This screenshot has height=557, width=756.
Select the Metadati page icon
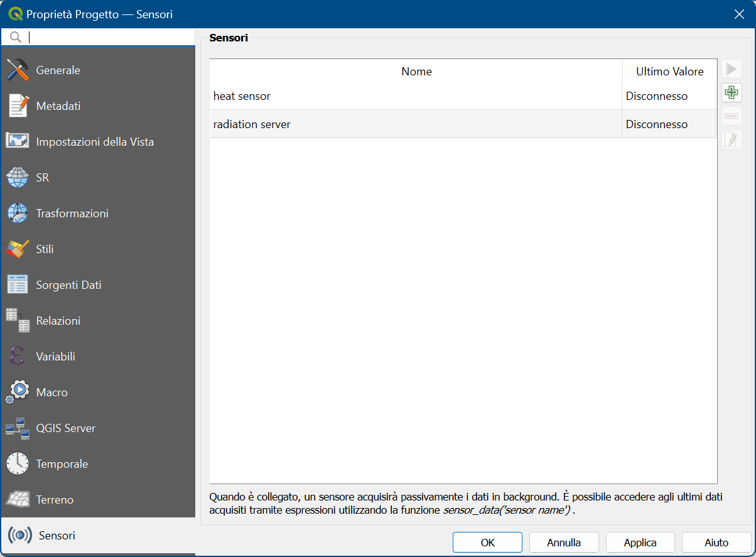[x=18, y=106]
